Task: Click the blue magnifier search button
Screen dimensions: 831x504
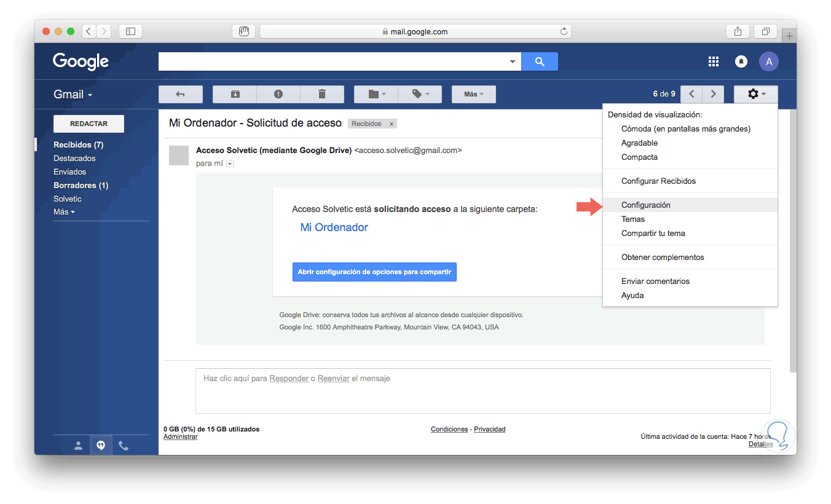Action: click(x=540, y=61)
